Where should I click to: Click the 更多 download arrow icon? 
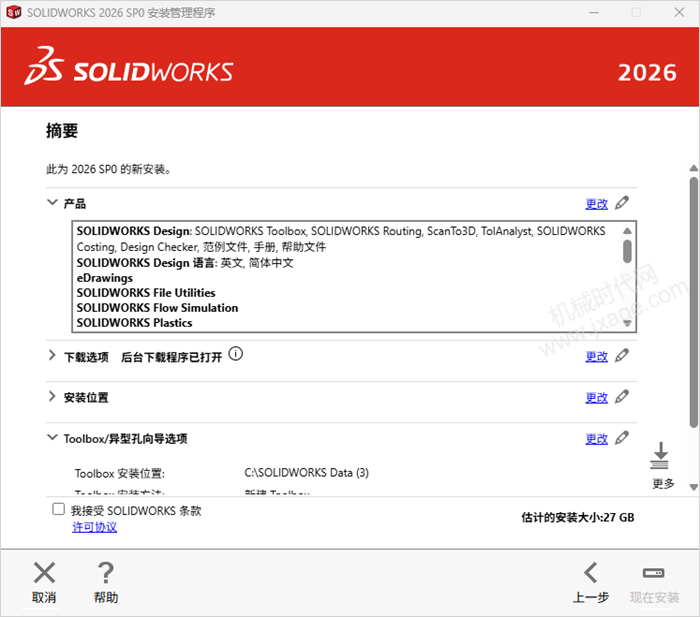[x=660, y=456]
